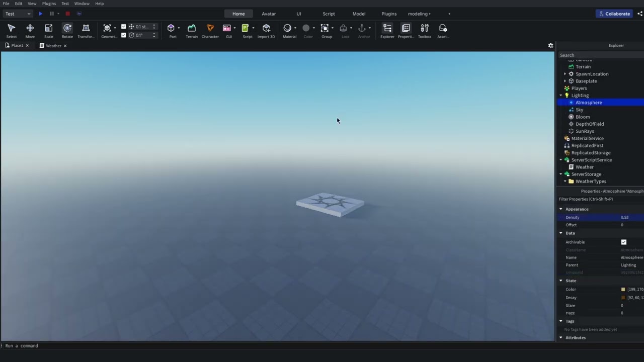This screenshot has height=362, width=644.
Task: Click the red Stop button
Action: [x=67, y=14]
